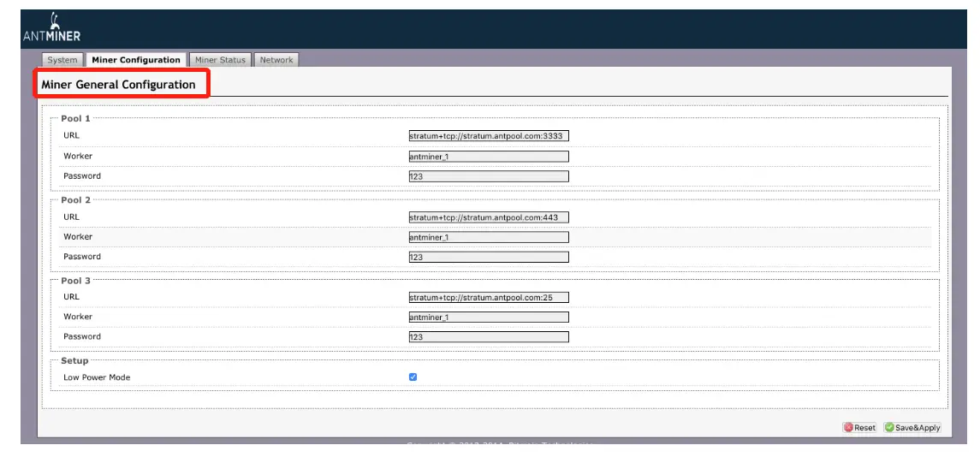Open the Network tab
Image resolution: width=980 pixels, height=457 pixels.
[276, 60]
